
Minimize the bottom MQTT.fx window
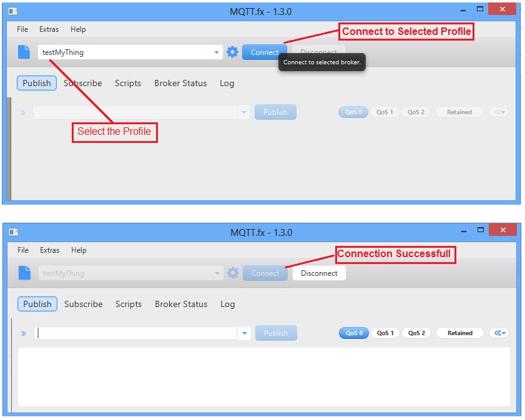[464, 231]
